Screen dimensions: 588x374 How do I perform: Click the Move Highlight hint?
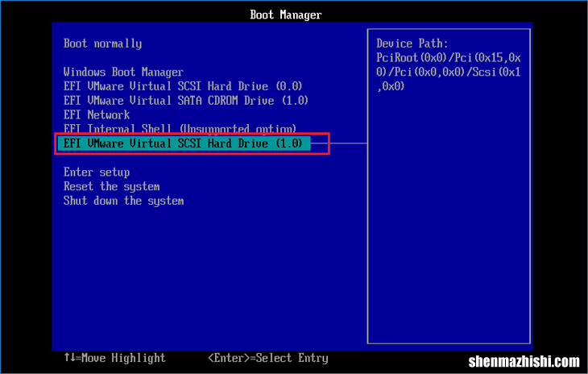114,358
